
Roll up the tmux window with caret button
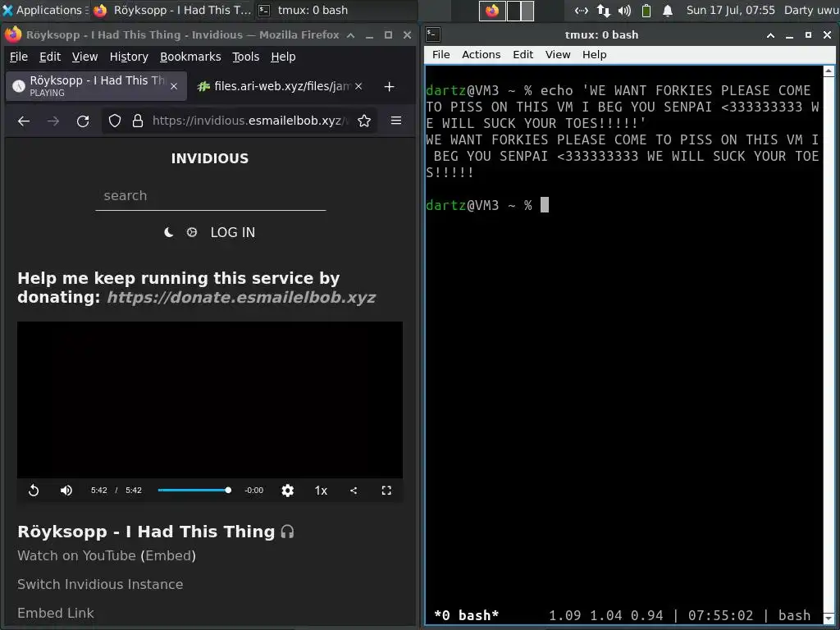click(770, 35)
